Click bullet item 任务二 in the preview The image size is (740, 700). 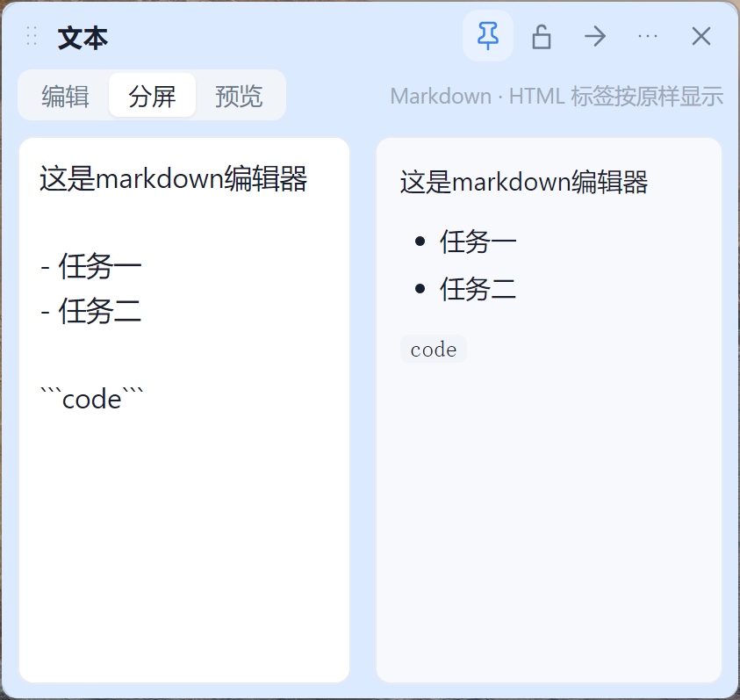click(x=478, y=289)
